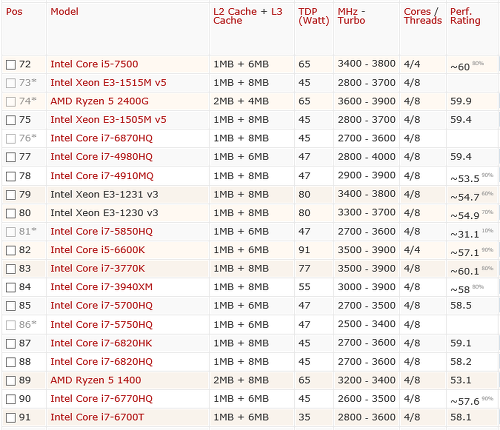Tick the checkbox for position 75
This screenshot has width=500, height=430.
[x=11, y=120]
